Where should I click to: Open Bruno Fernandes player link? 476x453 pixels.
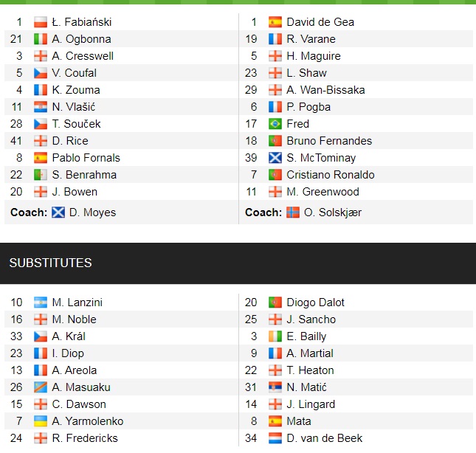329,141
